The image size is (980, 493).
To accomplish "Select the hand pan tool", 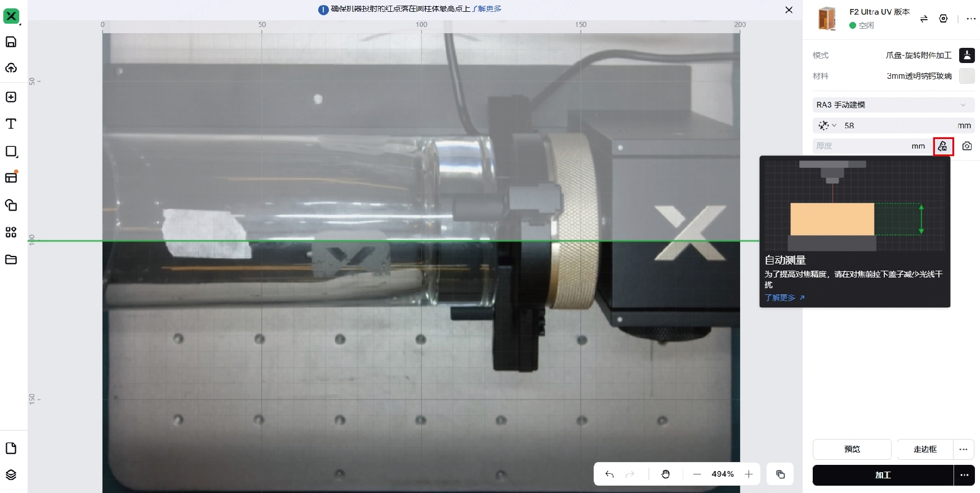I will point(665,474).
